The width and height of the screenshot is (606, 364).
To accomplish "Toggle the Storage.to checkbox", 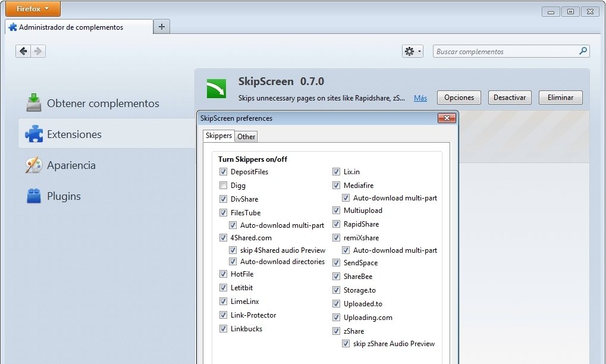I will (x=336, y=290).
